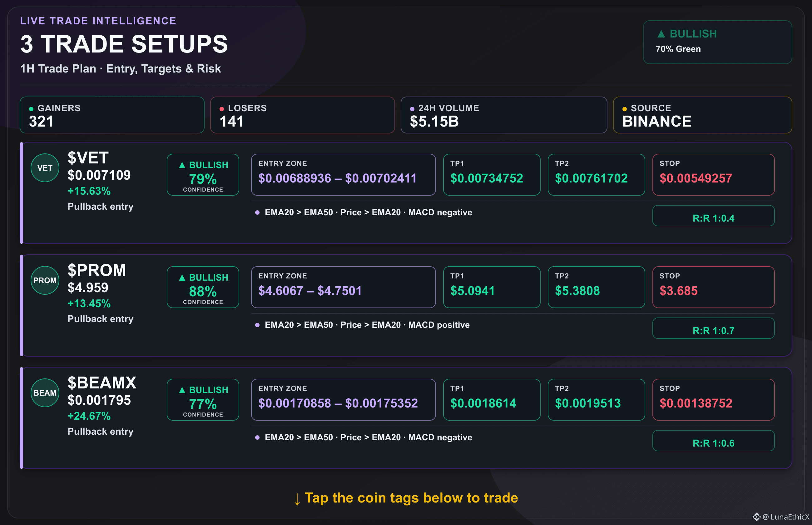Viewport: 812px width, 525px height.
Task: Open the GAINERS 321 stat card
Action: [x=112, y=115]
